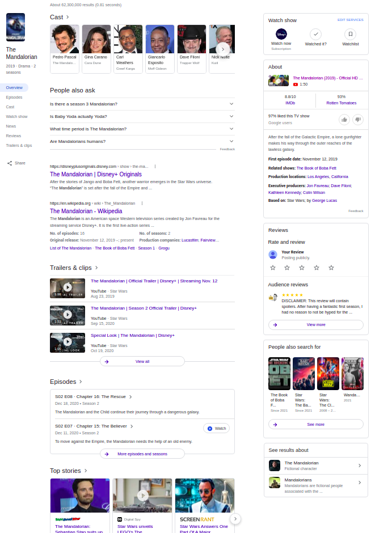Rate one star in Your Review
392x533 pixels.
point(273,268)
